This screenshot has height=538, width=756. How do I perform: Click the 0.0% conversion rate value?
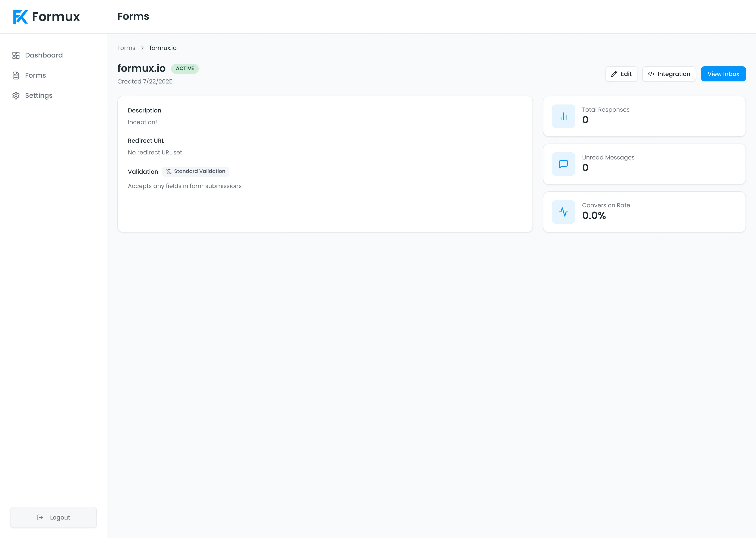tap(594, 216)
